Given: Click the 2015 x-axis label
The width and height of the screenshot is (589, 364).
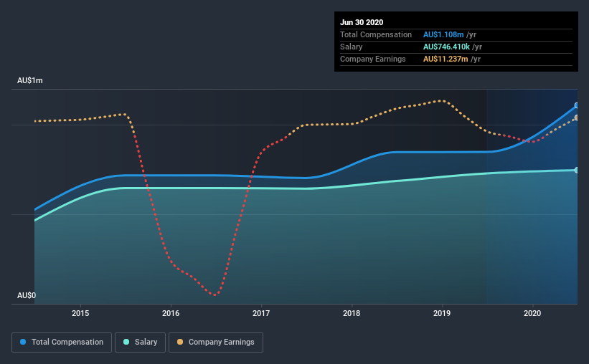Looking at the screenshot, I should pyautogui.click(x=80, y=313).
